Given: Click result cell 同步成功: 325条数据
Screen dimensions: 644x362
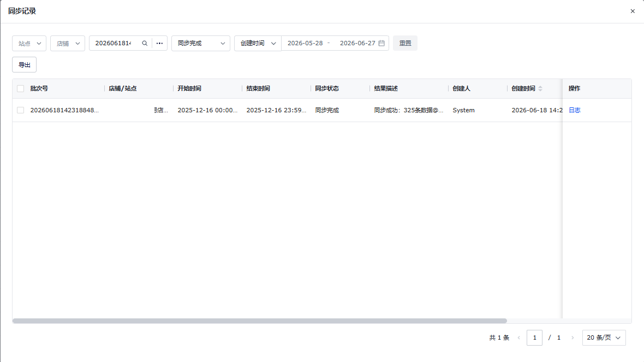Looking at the screenshot, I should coord(409,111).
